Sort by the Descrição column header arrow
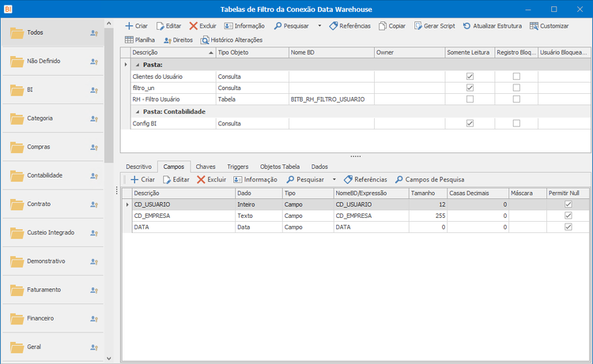This screenshot has height=364, width=593. (211, 53)
